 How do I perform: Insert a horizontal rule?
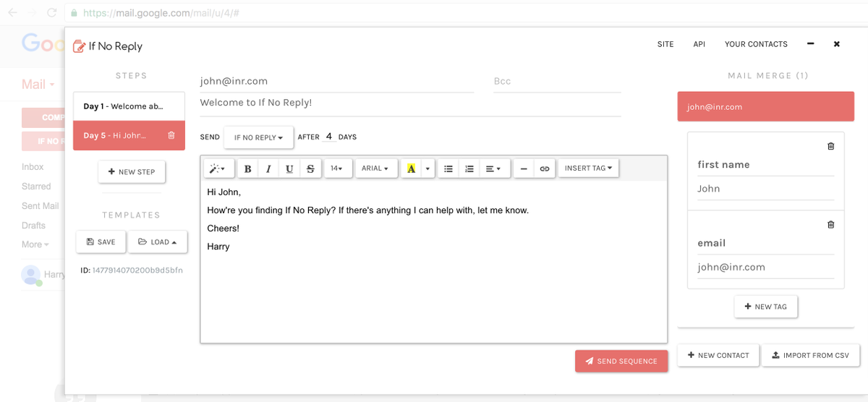tap(524, 168)
